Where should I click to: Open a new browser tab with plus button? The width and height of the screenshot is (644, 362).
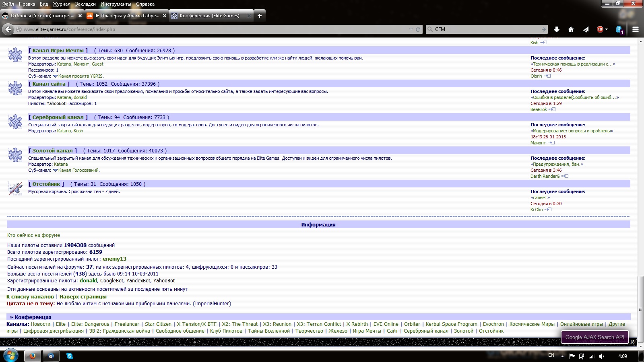260,16
